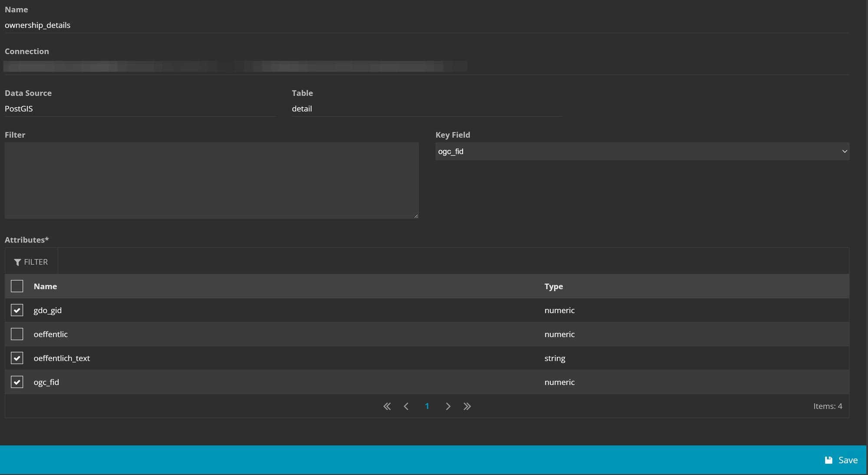Viewport: 868px width, 475px height.
Task: Click the funnel FILTER icon
Action: point(17,262)
